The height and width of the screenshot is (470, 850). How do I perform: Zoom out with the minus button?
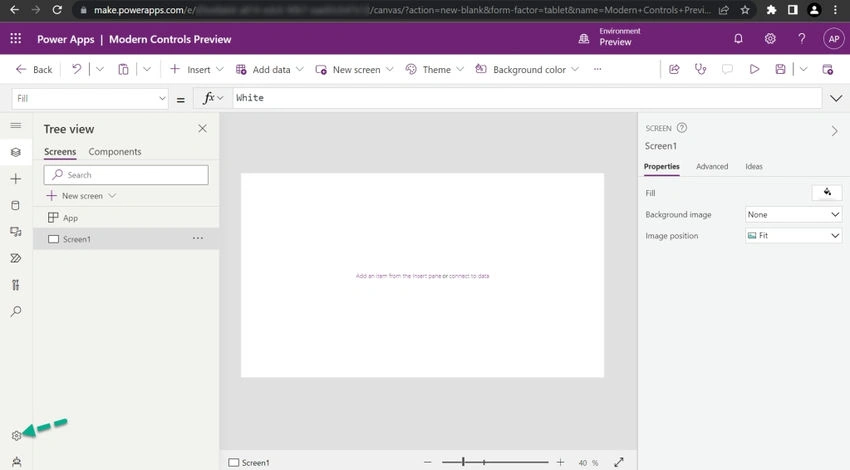pyautogui.click(x=427, y=462)
